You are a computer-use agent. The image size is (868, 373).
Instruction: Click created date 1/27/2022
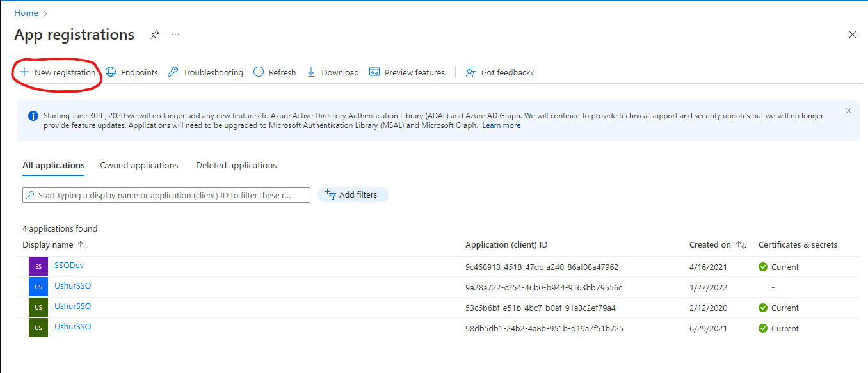click(708, 287)
